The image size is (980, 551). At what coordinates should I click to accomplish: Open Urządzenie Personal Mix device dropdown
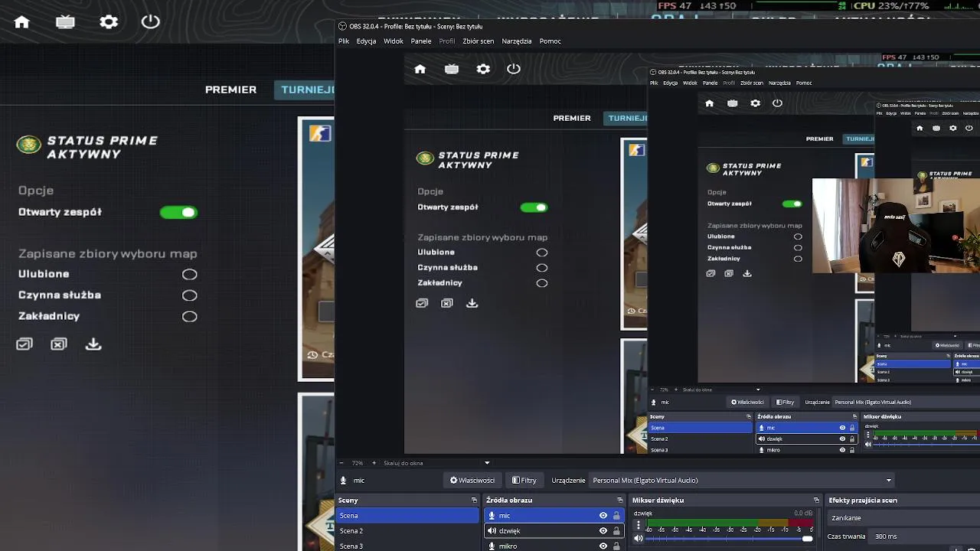coord(742,481)
